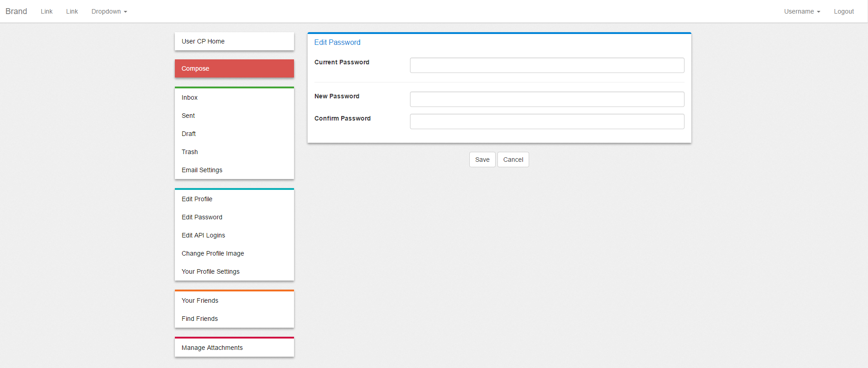Open the Inbox folder

coord(234,97)
